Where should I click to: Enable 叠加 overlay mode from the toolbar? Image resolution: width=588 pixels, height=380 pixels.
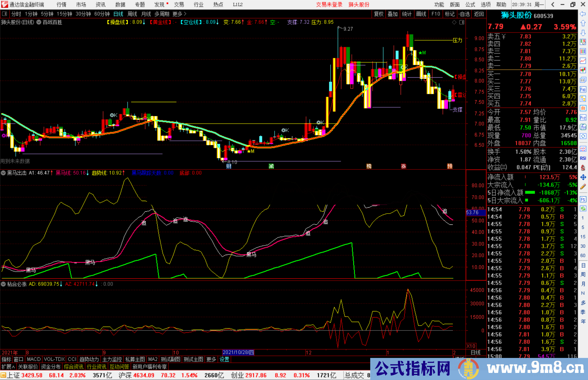(x=393, y=14)
